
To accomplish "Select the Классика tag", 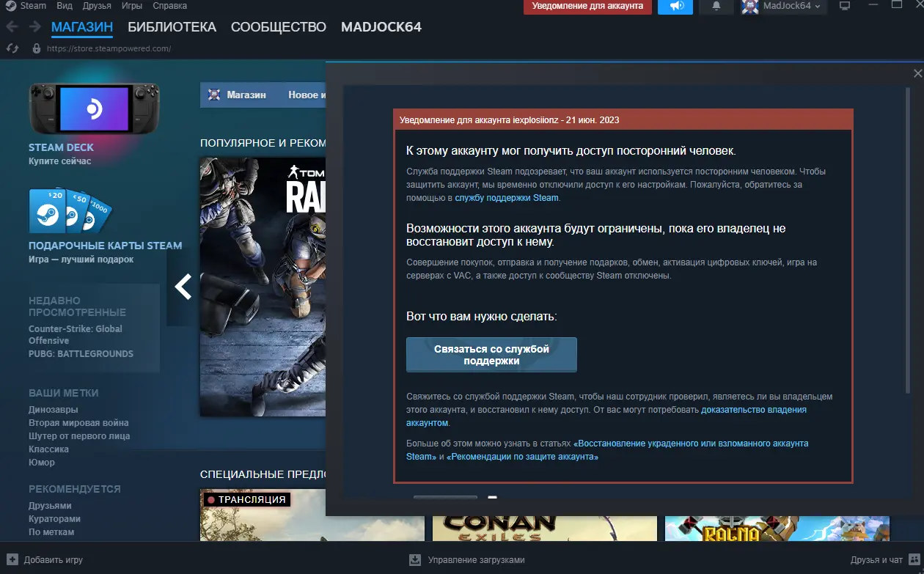I will (x=48, y=449).
